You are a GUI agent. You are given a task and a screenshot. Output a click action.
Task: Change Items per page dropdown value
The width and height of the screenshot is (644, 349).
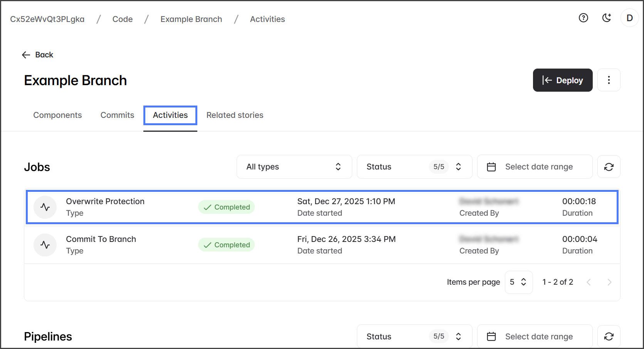pos(518,282)
